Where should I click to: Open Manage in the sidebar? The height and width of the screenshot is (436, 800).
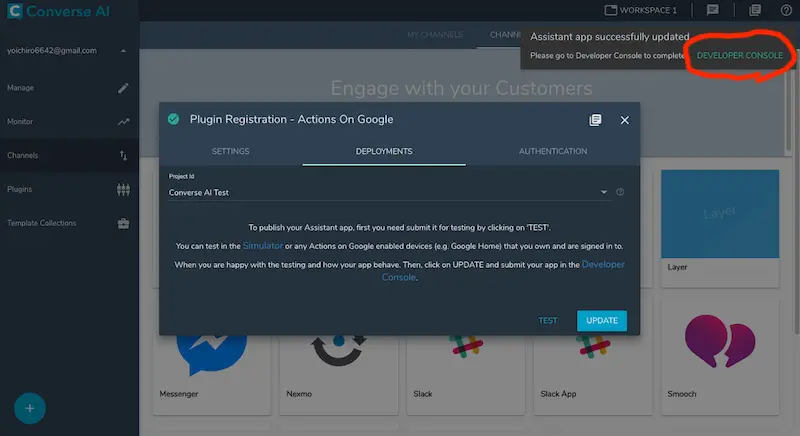pyautogui.click(x=69, y=88)
